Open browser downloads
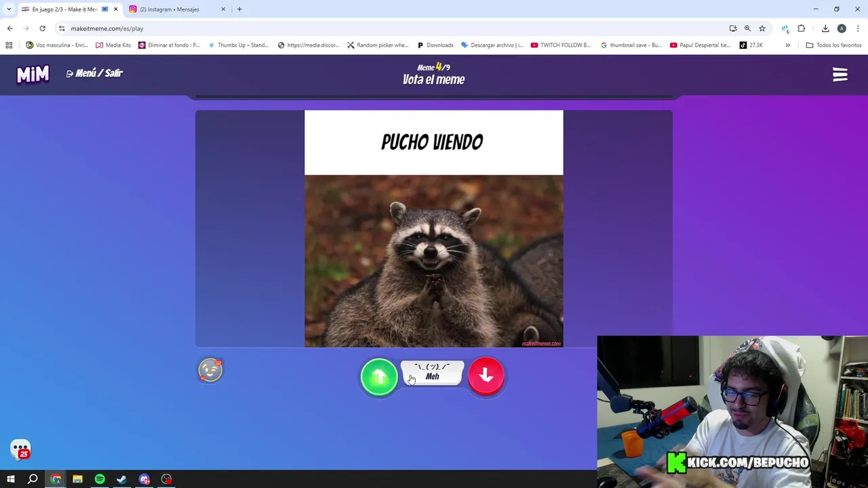 (x=825, y=28)
